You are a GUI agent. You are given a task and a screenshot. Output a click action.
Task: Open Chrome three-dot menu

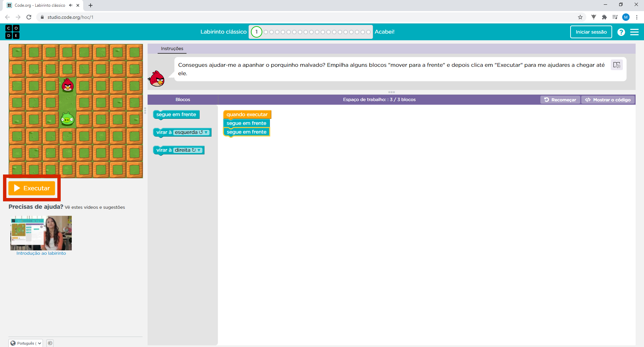[637, 17]
